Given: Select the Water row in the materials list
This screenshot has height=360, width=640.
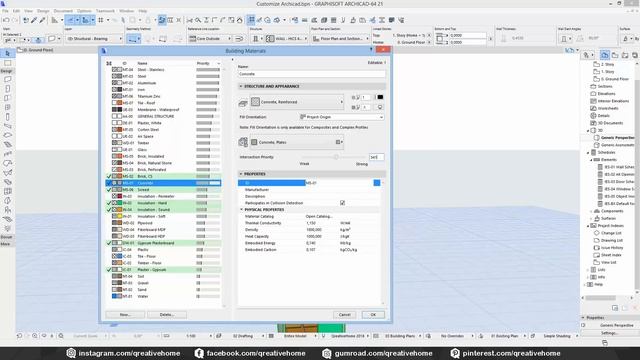Looking at the screenshot, I should click(163, 296).
